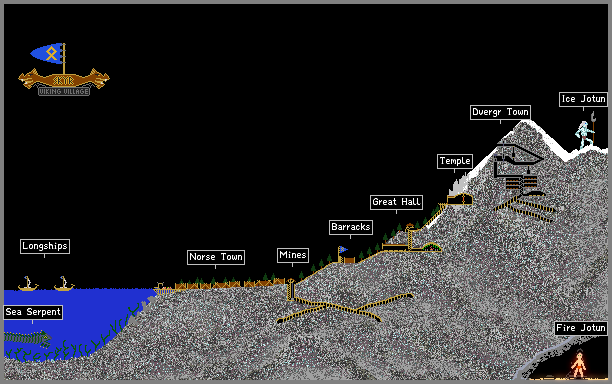Select the Mines label
This screenshot has width=612, height=384.
coord(293,255)
